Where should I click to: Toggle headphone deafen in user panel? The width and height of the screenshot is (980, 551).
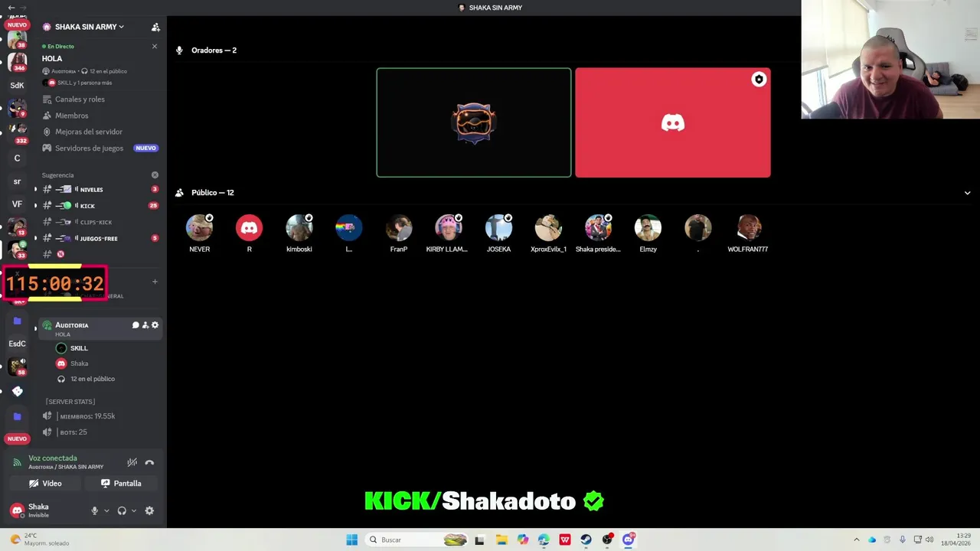[122, 510]
